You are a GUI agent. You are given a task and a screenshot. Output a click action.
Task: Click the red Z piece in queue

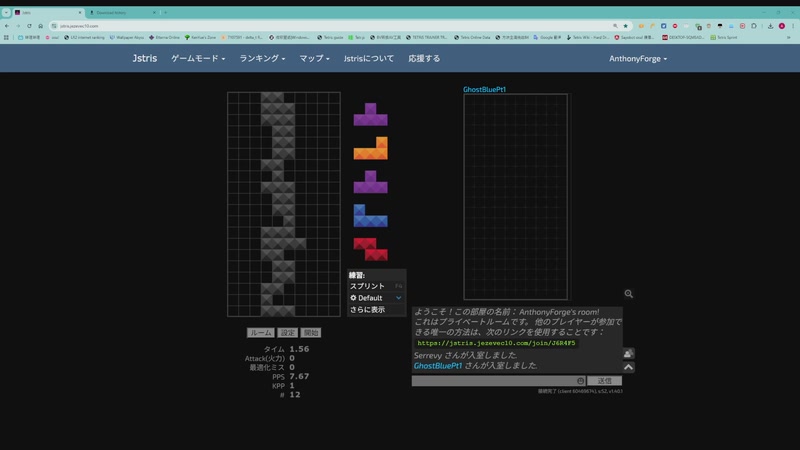(370, 249)
